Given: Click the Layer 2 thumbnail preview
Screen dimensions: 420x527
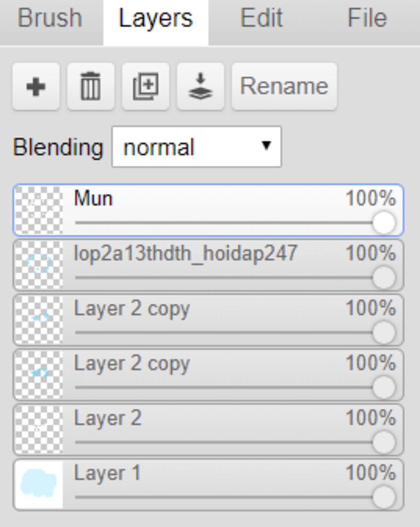Looking at the screenshot, I should click(x=39, y=429).
